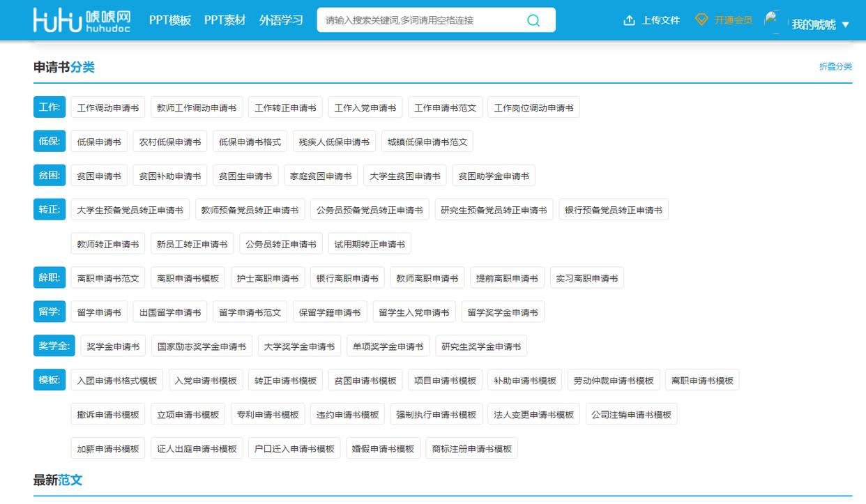Open 工作调动申请书 in the 工作 row
Image resolution: width=866 pixels, height=504 pixels.
[x=107, y=107]
